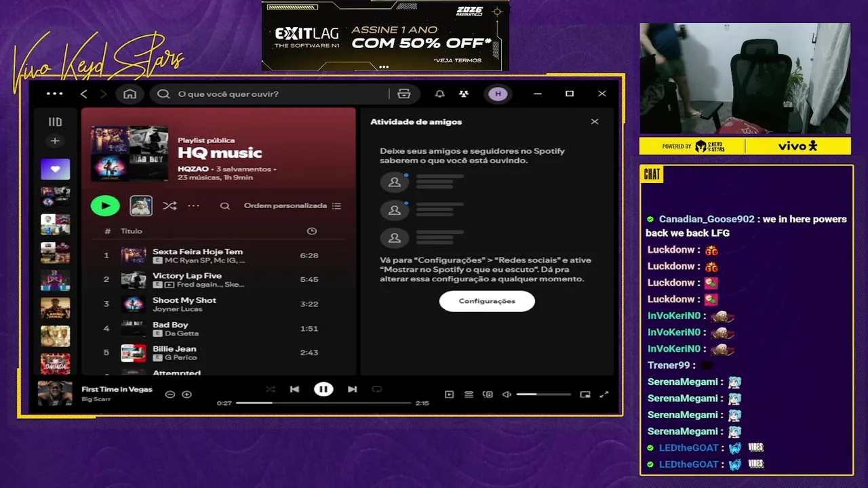Click artist G Perico

(180, 358)
